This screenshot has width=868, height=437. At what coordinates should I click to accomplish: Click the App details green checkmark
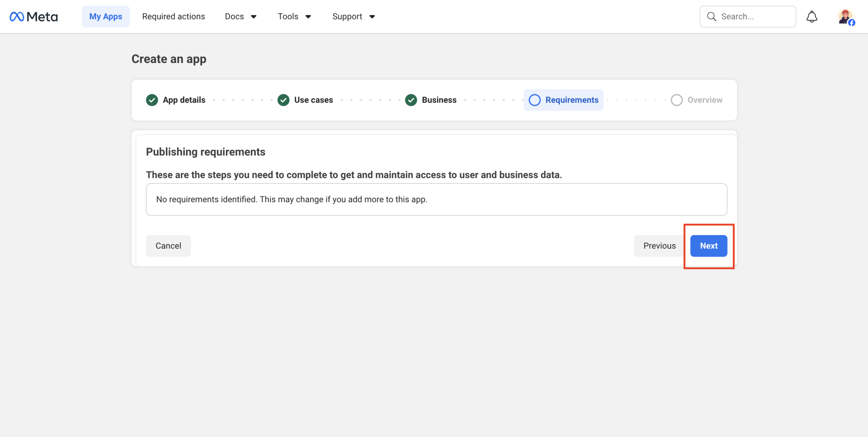[x=152, y=100]
